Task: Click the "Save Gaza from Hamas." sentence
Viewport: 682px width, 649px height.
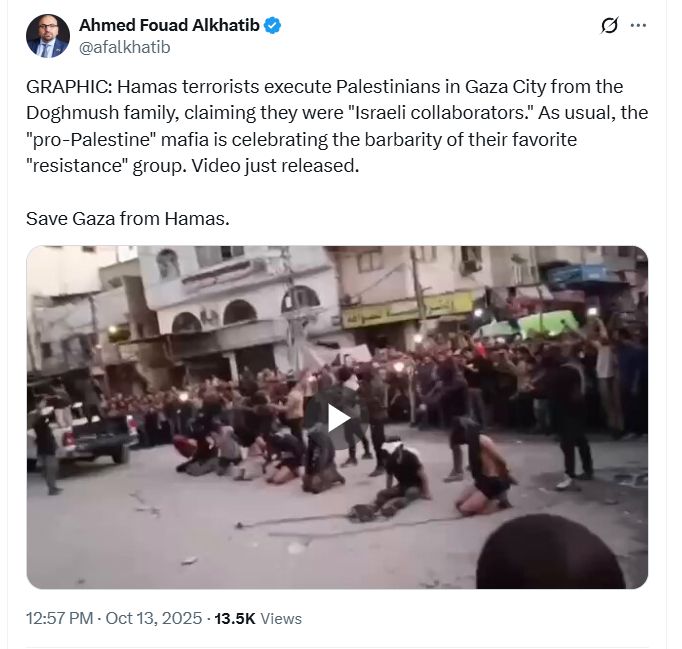Action: tap(128, 218)
